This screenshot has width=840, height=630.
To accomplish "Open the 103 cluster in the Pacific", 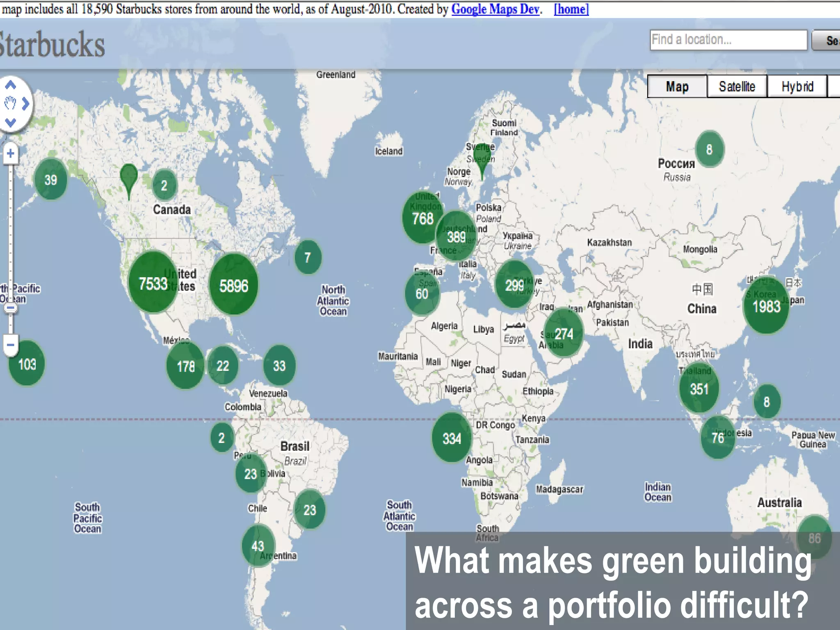I will point(27,363).
